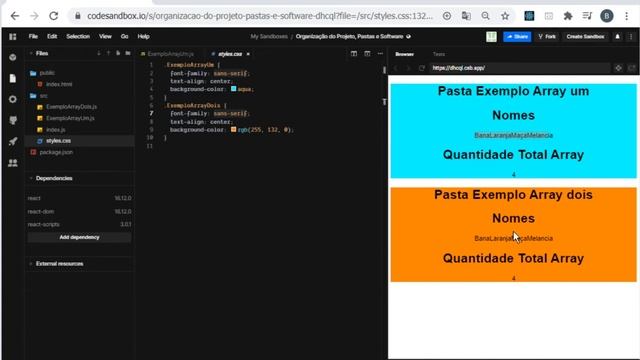This screenshot has width=640, height=360.
Task: Open Chrome profile B avatar
Action: [607, 16]
